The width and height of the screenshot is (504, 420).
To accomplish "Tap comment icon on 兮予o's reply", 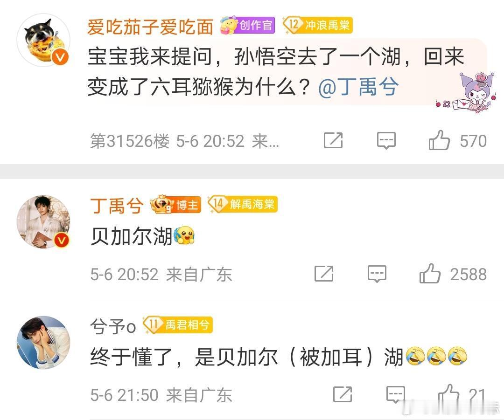I will pos(396,394).
